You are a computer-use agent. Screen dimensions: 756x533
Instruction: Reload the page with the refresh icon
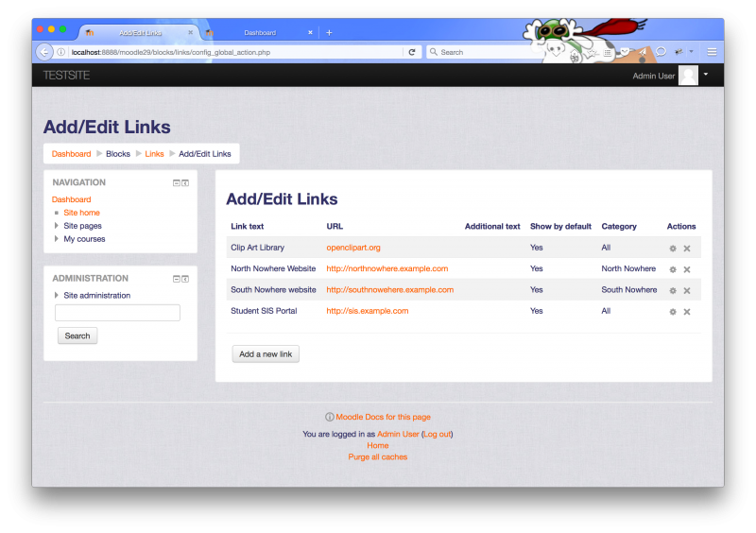(412, 52)
